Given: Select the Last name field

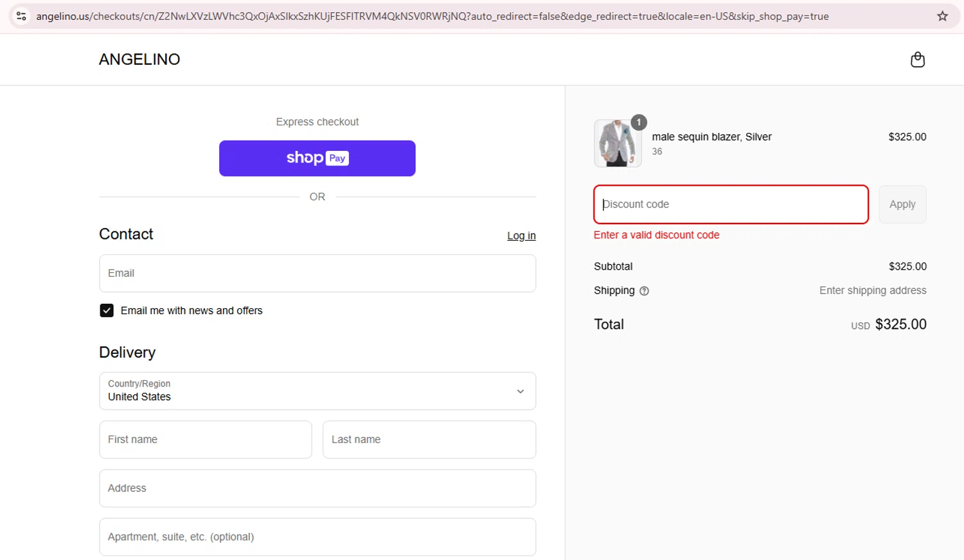Looking at the screenshot, I should (429, 440).
